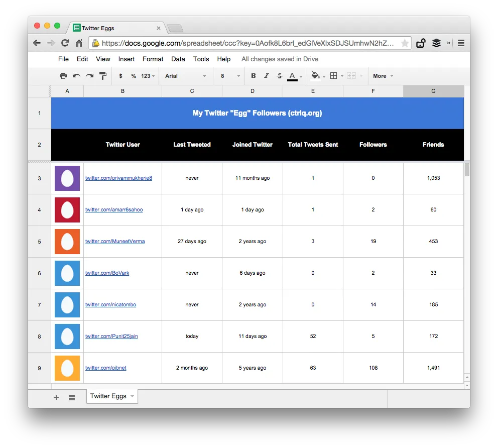This screenshot has height=448, width=498.
Task: Toggle italic text formatting
Action: pyautogui.click(x=267, y=76)
